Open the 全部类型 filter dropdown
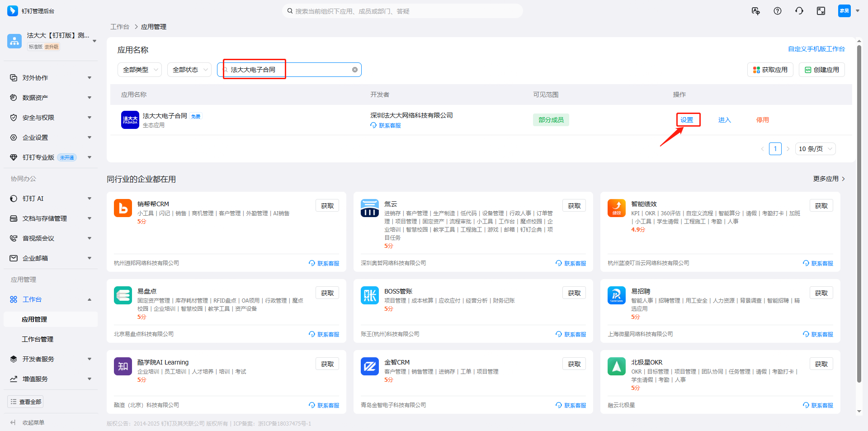Image resolution: width=868 pixels, height=431 pixels. coord(140,70)
